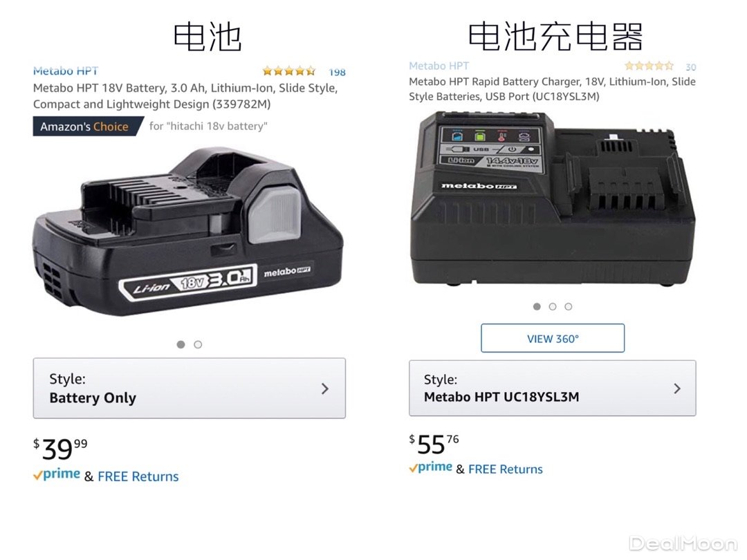Click the battery star rating icons

(288, 71)
